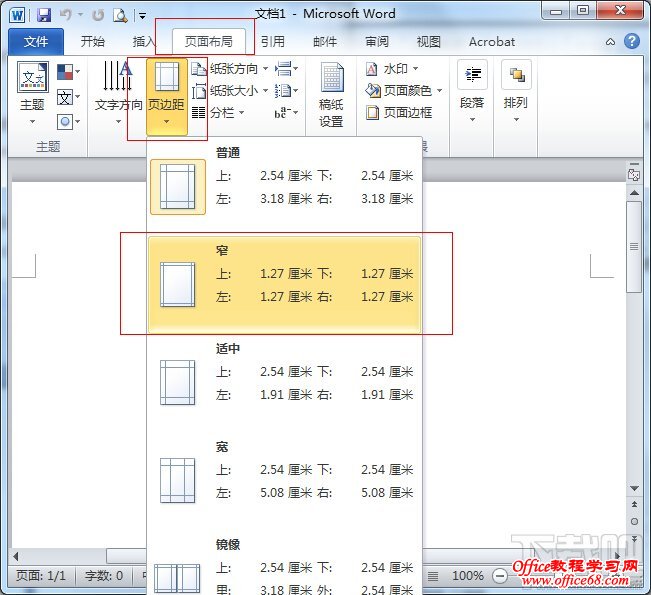Choose the 宽 wide margin preset
The width and height of the screenshot is (651, 595).
pyautogui.click(x=284, y=480)
